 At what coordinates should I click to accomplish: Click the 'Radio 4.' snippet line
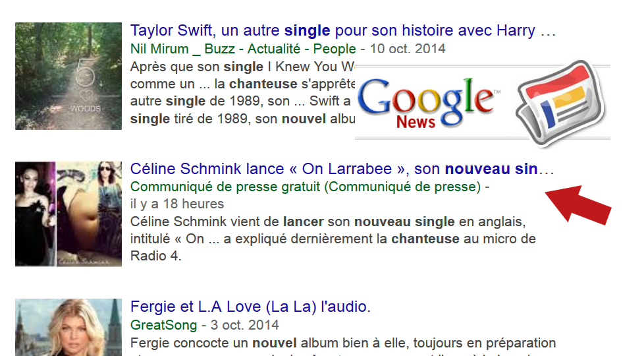coord(155,256)
